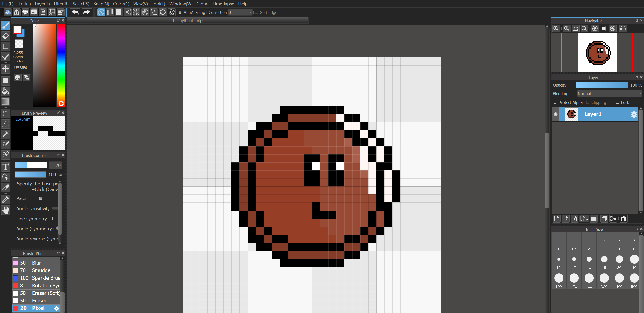Open the Time-lapse menu
Screen dimensions: 644x313
[223, 4]
